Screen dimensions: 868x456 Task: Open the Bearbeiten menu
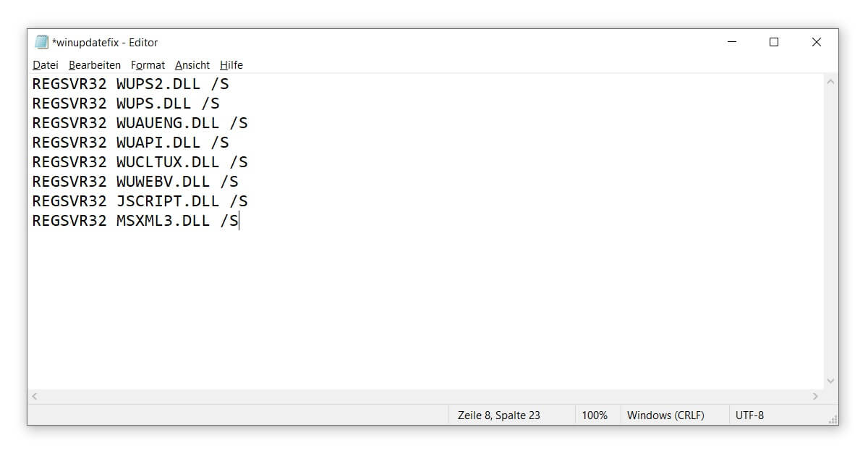click(x=95, y=65)
